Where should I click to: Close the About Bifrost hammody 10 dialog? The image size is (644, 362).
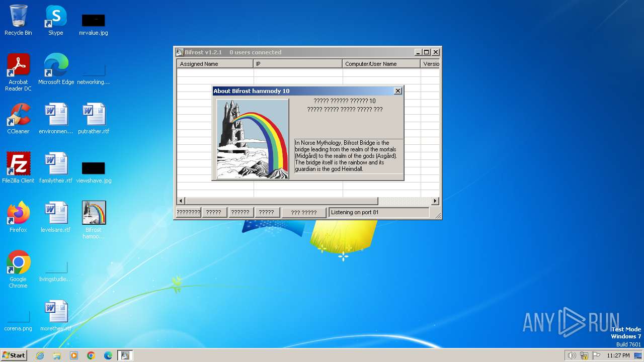coord(398,91)
